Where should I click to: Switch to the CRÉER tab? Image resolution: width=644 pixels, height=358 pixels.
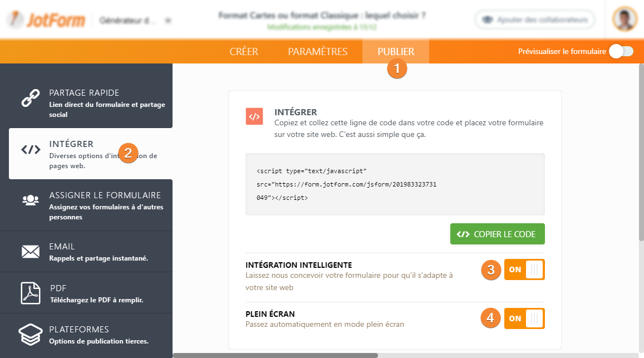[244, 51]
